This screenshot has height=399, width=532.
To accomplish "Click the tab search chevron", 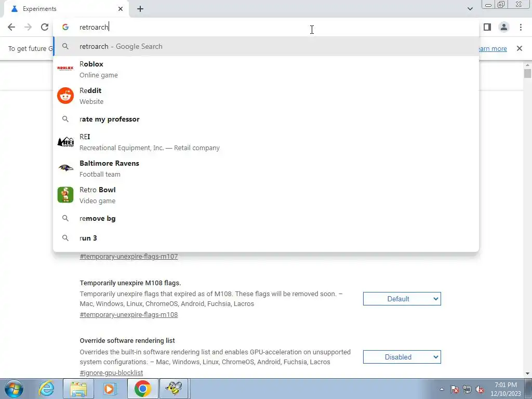I will [x=470, y=9].
